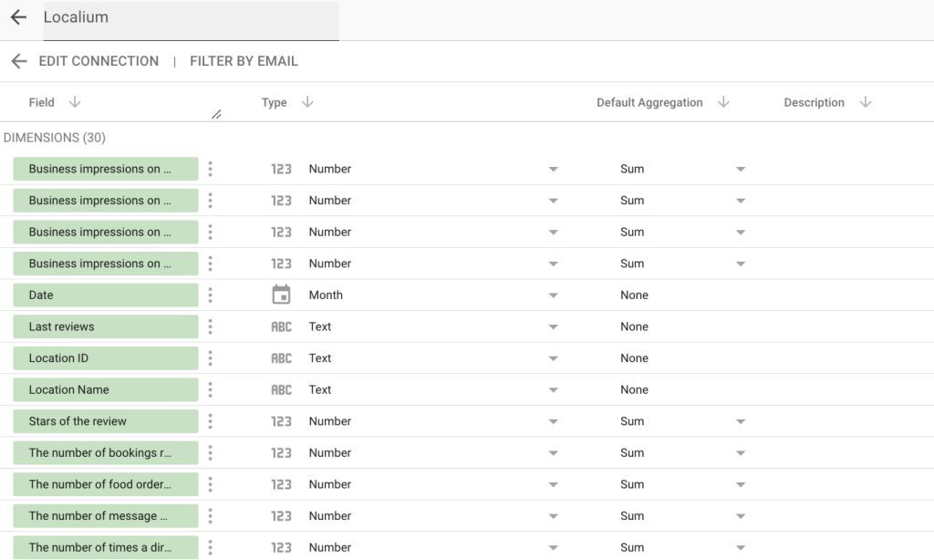Sort by the Description column header
This screenshot has width=934, height=560.
click(814, 102)
